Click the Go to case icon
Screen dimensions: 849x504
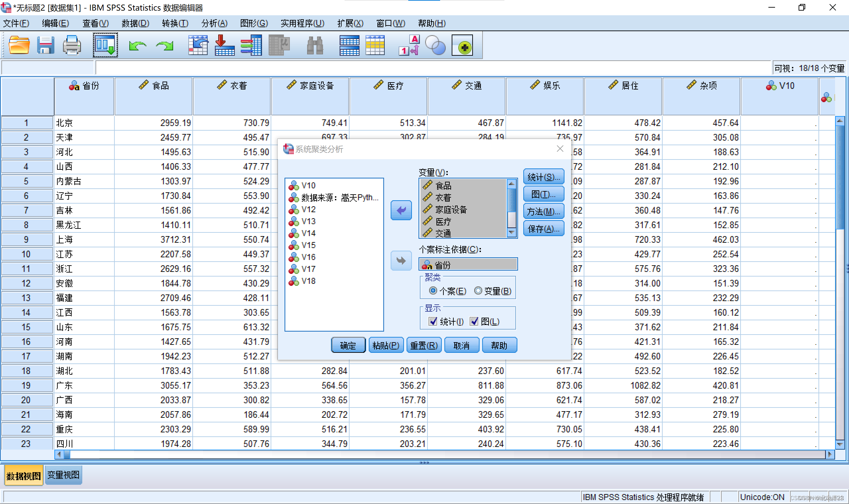[198, 45]
